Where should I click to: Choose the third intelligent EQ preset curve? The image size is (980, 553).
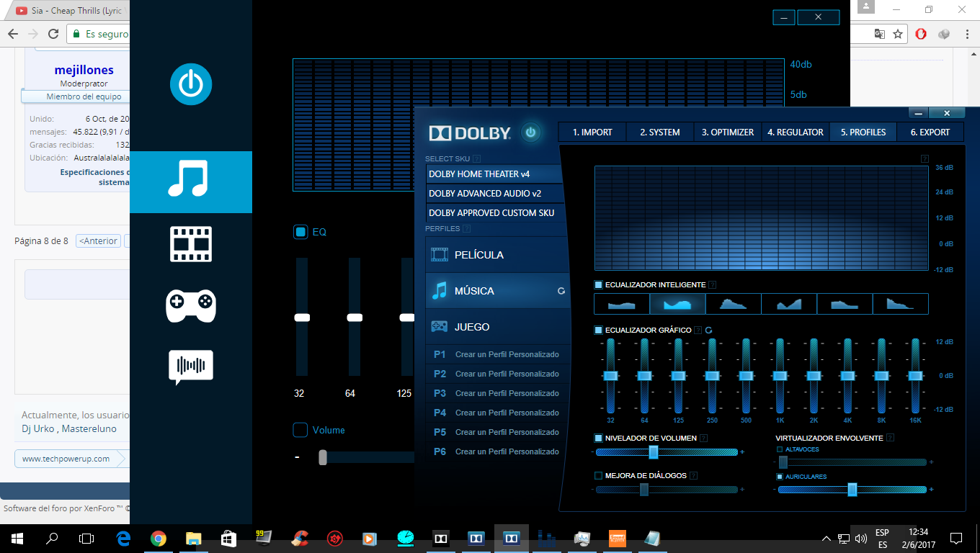pos(734,304)
